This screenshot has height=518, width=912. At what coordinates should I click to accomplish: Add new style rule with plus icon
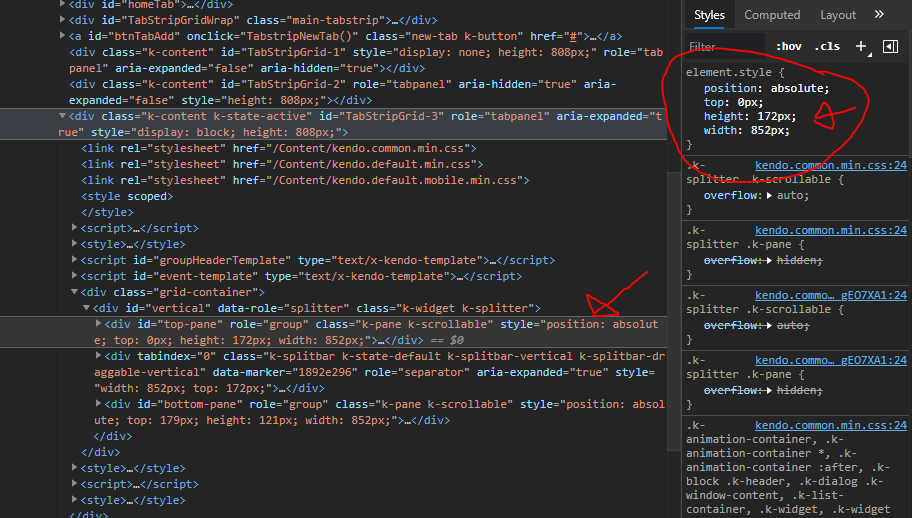pyautogui.click(x=861, y=47)
